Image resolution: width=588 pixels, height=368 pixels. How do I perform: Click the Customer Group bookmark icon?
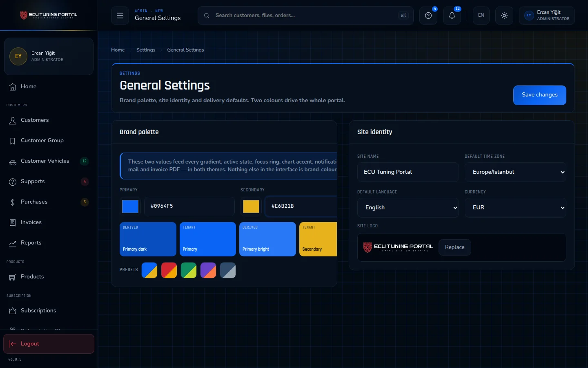coord(13,141)
